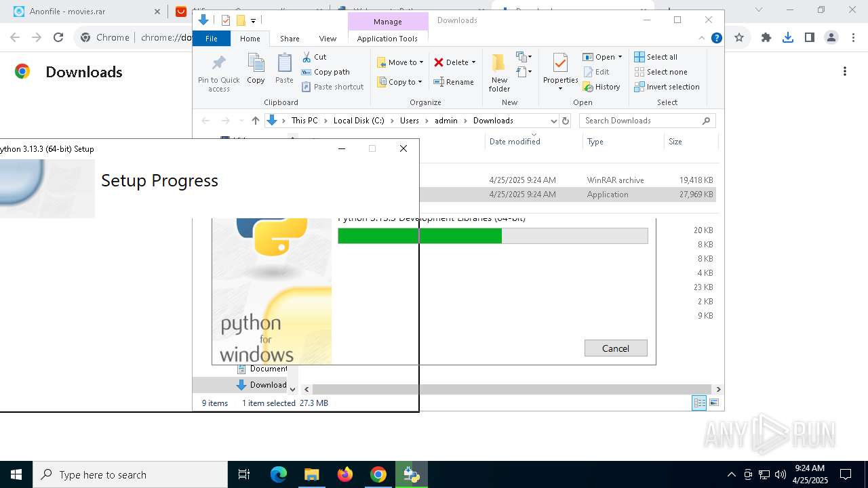Click Windows taskbar search box

[x=130, y=474]
